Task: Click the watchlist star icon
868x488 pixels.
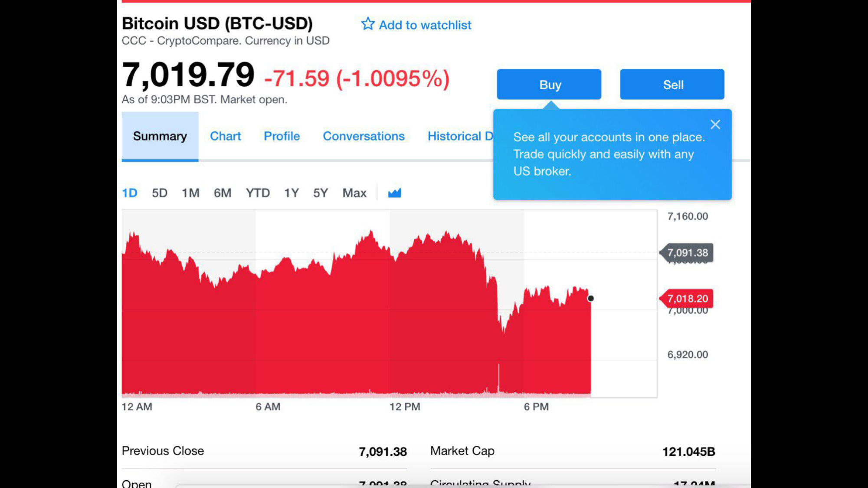Action: pos(367,24)
